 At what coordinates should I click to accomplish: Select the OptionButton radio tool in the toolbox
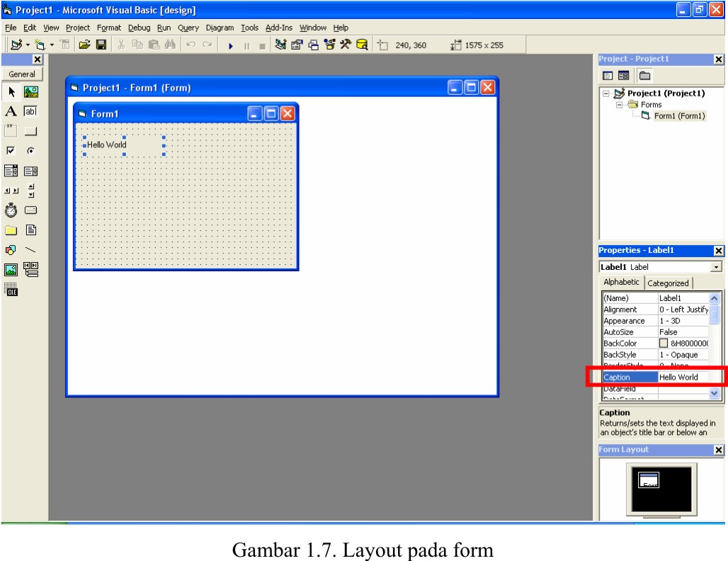[30, 150]
